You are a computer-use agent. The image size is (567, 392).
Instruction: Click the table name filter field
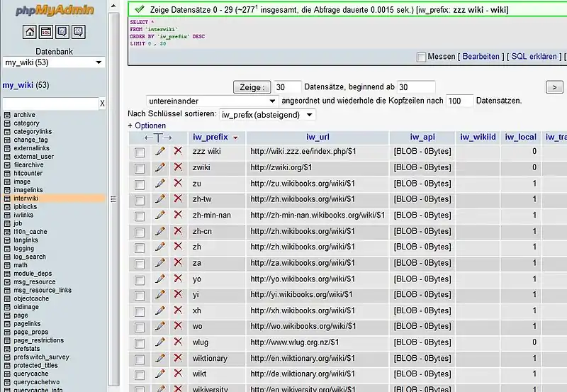50,103
